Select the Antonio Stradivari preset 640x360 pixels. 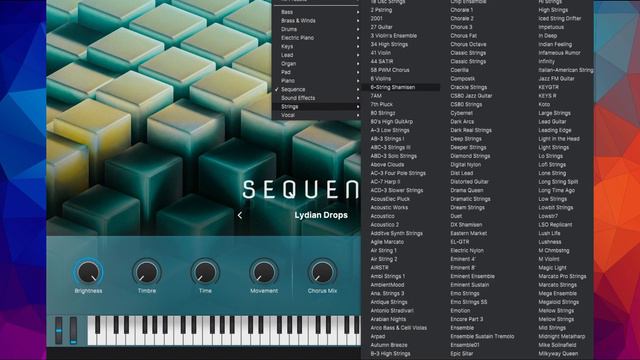click(392, 311)
